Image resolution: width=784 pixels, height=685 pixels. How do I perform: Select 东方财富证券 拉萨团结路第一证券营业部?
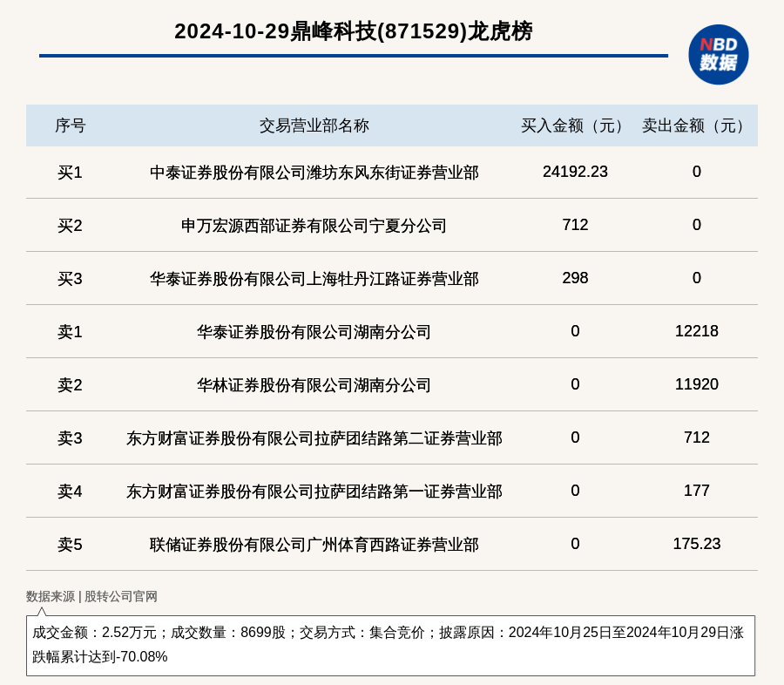[x=314, y=492]
